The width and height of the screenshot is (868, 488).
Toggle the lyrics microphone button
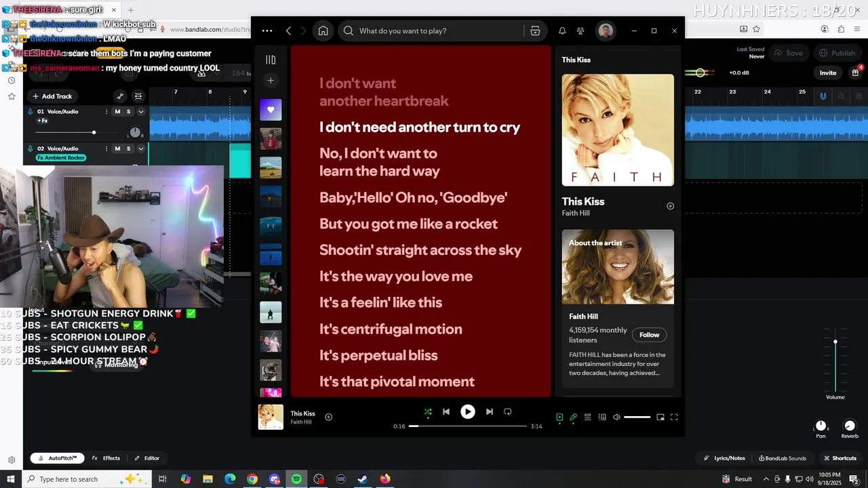(573, 418)
